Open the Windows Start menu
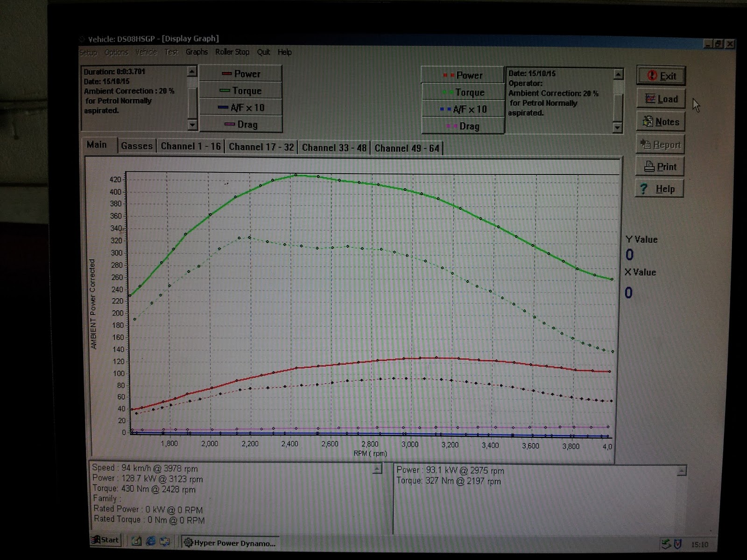 [x=106, y=540]
